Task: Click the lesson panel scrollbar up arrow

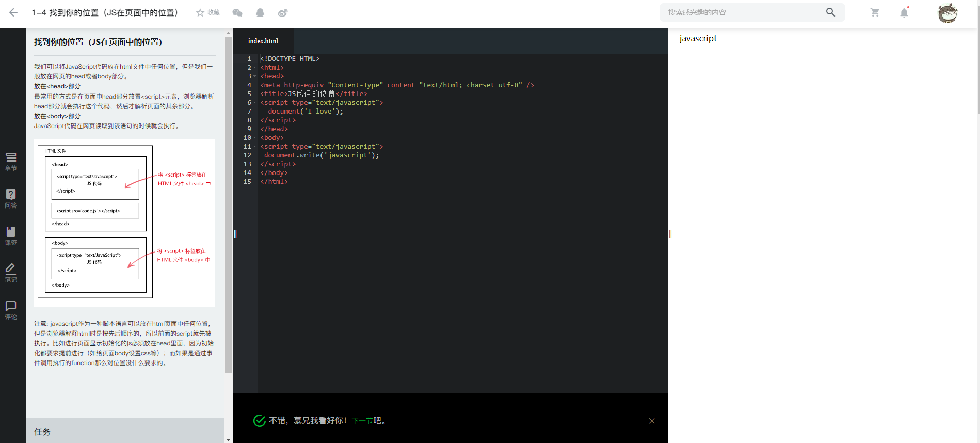Action: pyautogui.click(x=228, y=33)
